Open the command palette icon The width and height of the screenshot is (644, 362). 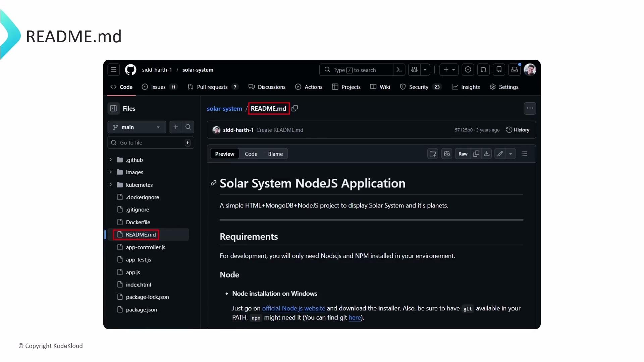399,70
